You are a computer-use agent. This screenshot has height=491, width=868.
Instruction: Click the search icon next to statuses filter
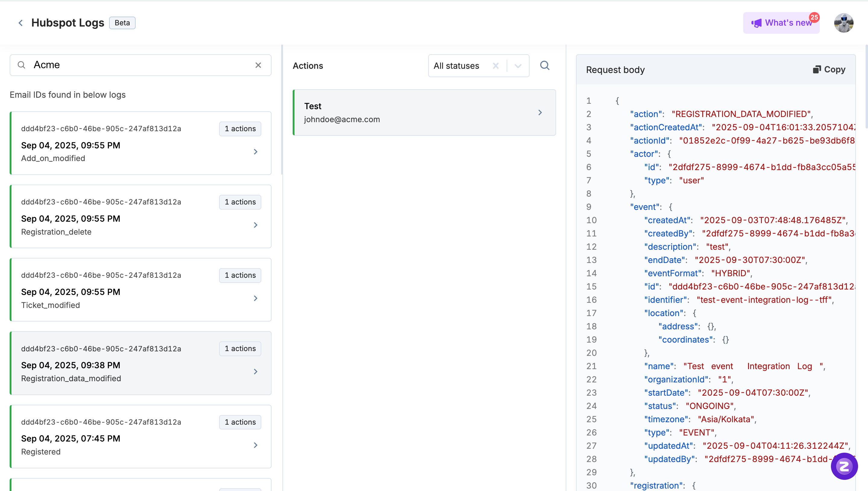545,65
